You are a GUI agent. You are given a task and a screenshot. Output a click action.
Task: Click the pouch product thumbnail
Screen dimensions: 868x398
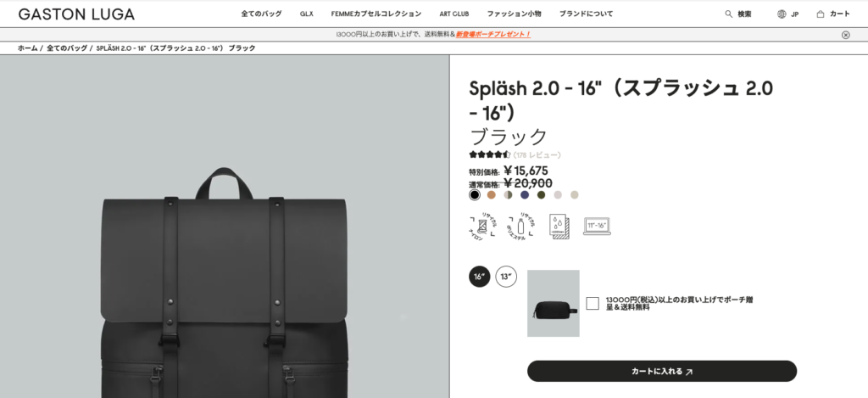click(553, 303)
